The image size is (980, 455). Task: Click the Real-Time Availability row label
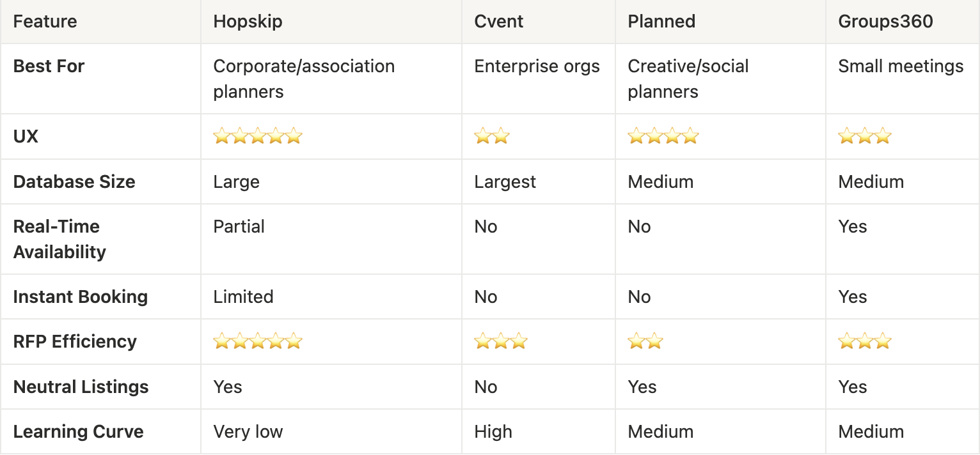59,239
